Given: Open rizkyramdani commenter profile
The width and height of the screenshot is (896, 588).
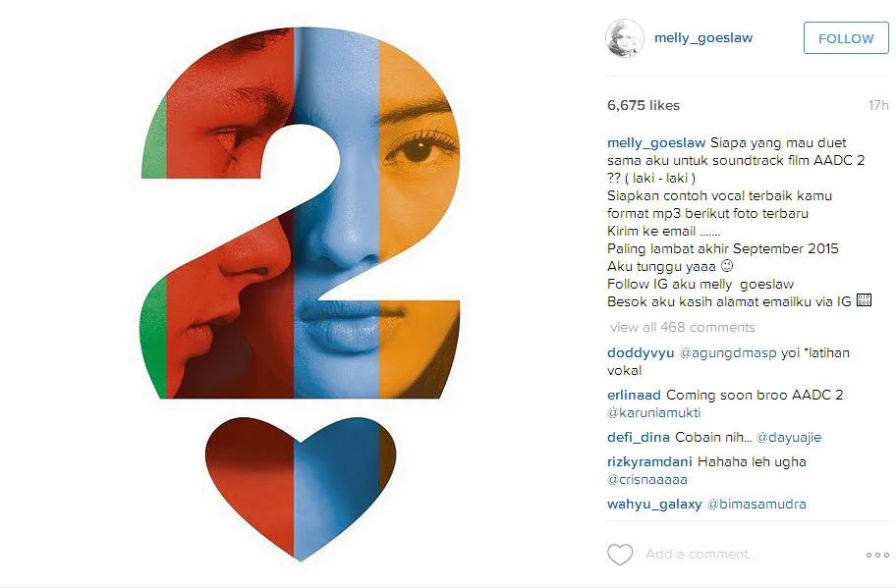Looking at the screenshot, I should [649, 461].
